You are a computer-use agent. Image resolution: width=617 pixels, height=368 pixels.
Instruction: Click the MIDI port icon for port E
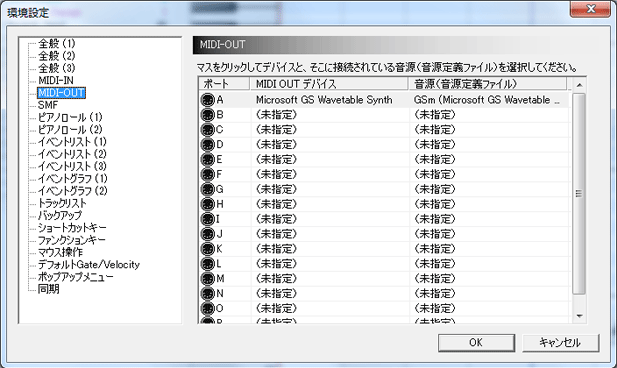(x=207, y=159)
